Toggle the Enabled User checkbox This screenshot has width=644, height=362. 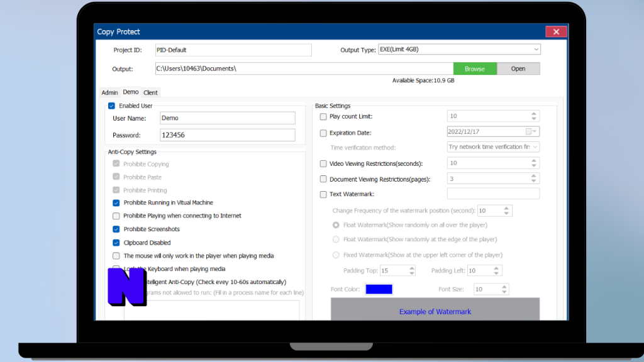pyautogui.click(x=111, y=106)
